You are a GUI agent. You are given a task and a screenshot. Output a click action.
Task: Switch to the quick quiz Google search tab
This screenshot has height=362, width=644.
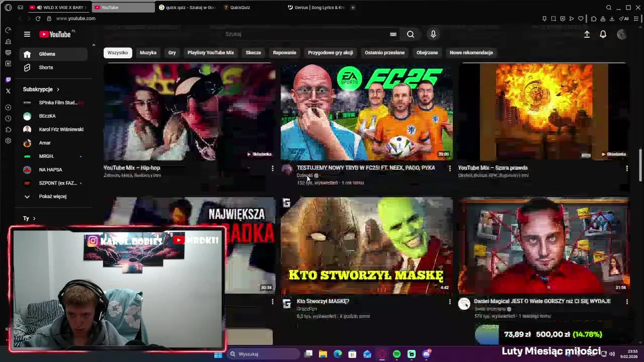coord(187,8)
